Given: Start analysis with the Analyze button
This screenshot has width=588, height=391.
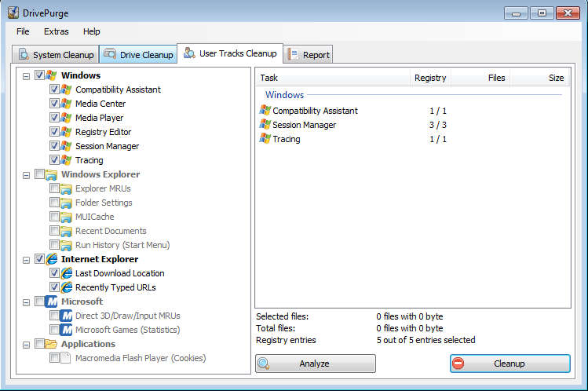Looking at the screenshot, I should click(x=316, y=364).
